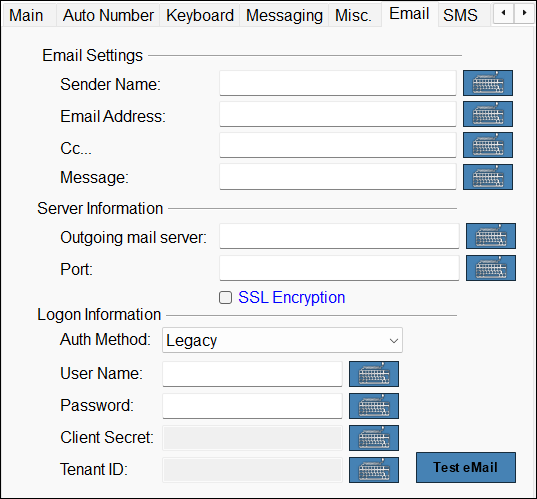Open on-screen keyboard for Email Address
Viewport: 537px width, 499px height.
[488, 114]
